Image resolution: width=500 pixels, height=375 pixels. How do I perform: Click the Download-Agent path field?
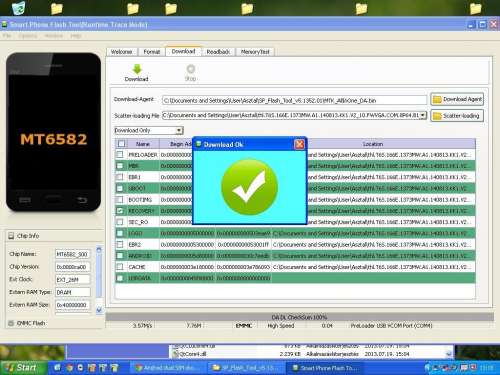pyautogui.click(x=294, y=100)
